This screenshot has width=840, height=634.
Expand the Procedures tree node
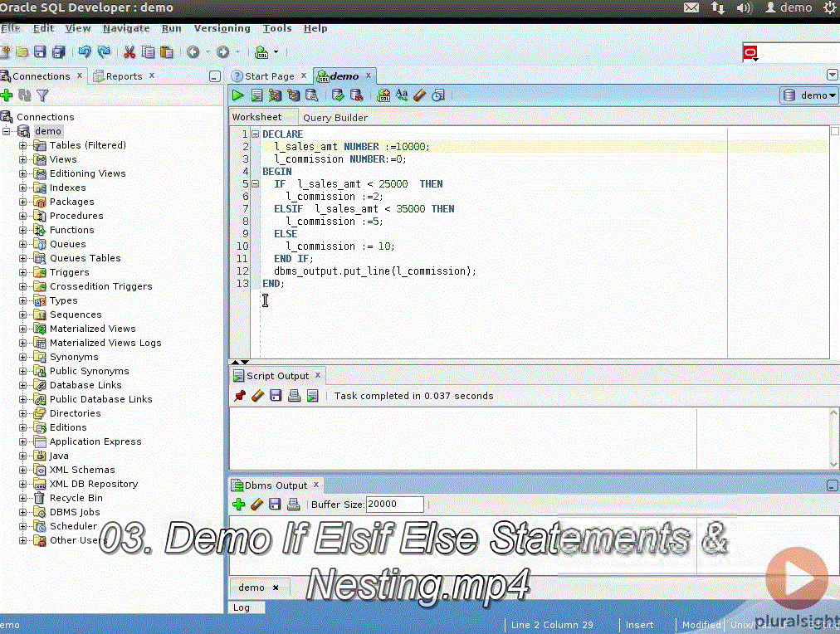(x=22, y=216)
